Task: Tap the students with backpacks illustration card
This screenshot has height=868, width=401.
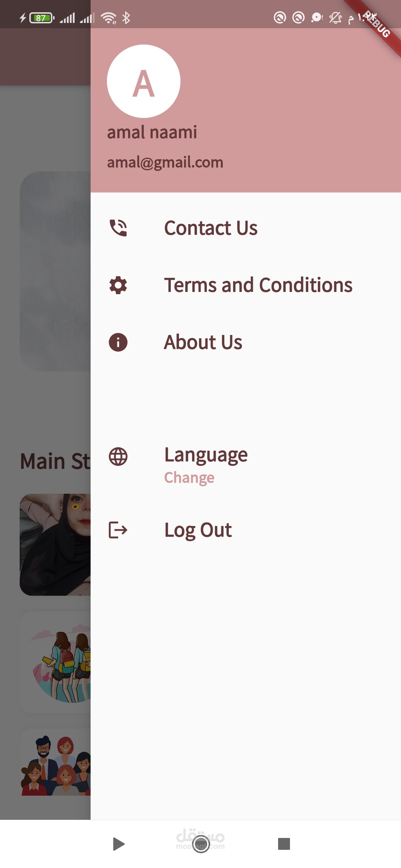Action: (x=55, y=662)
